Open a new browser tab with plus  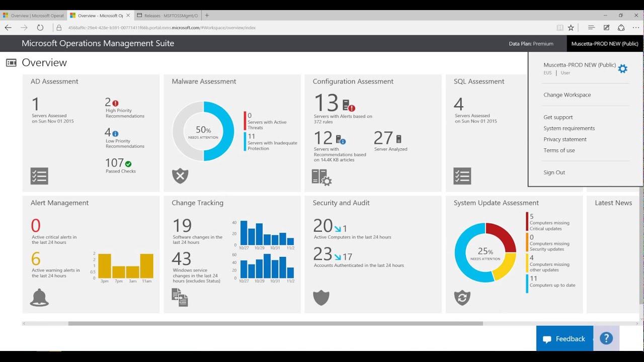point(207,16)
